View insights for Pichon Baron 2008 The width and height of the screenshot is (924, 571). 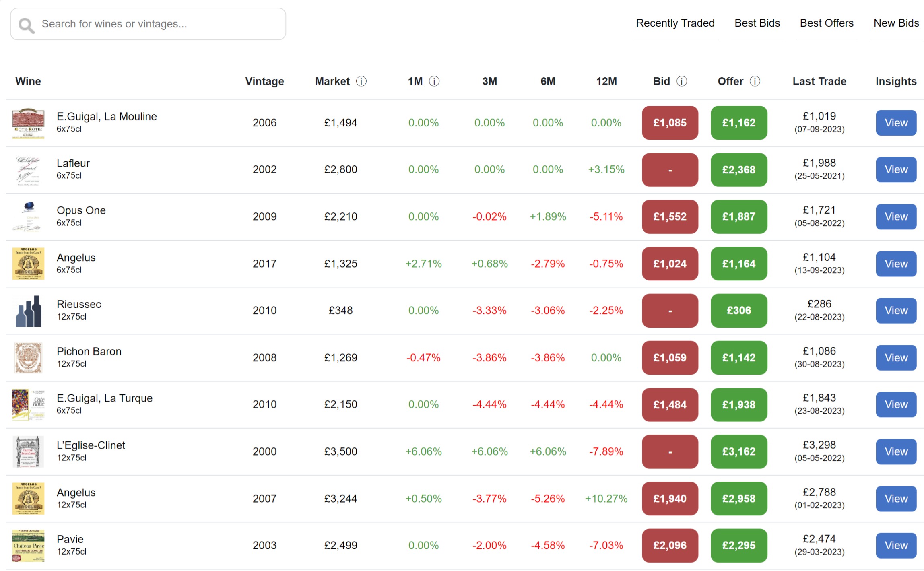[896, 358]
